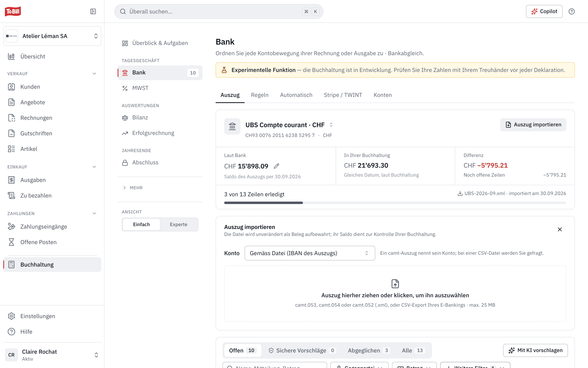
Task: Edit the Laut Bank balance with the pencil icon
Action: [x=276, y=166]
